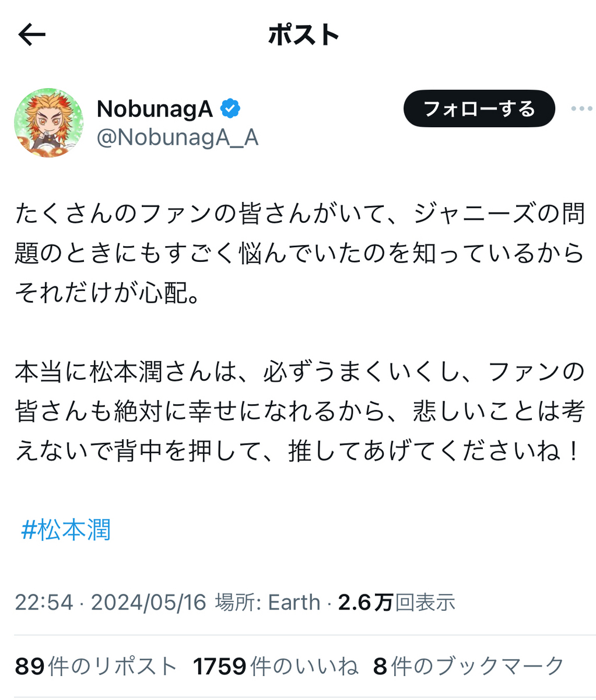
Task: Open the 8件のブックマーク count
Action: [x=469, y=666]
